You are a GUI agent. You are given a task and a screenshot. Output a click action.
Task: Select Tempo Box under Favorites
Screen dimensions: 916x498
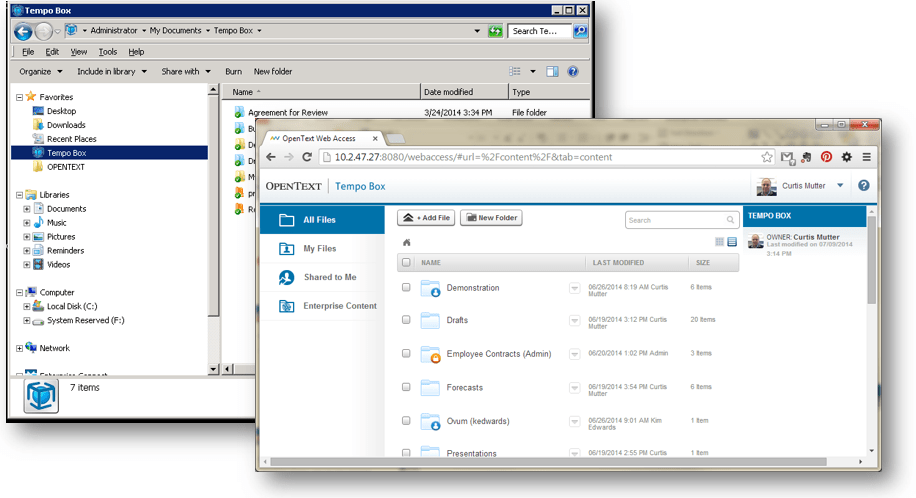pyautogui.click(x=109, y=153)
